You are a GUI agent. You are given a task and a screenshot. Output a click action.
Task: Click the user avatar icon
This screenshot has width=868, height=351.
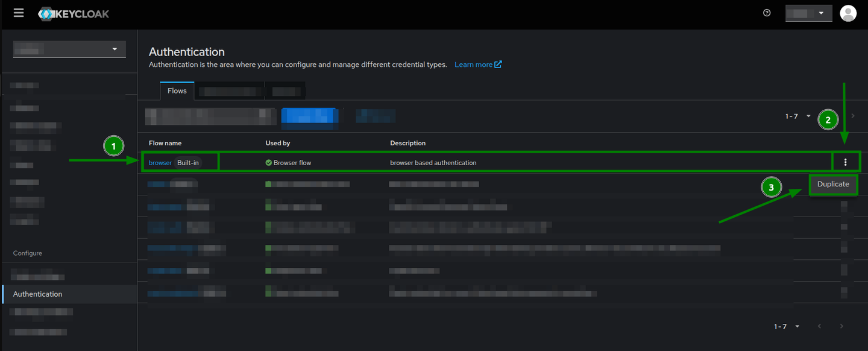[848, 13]
